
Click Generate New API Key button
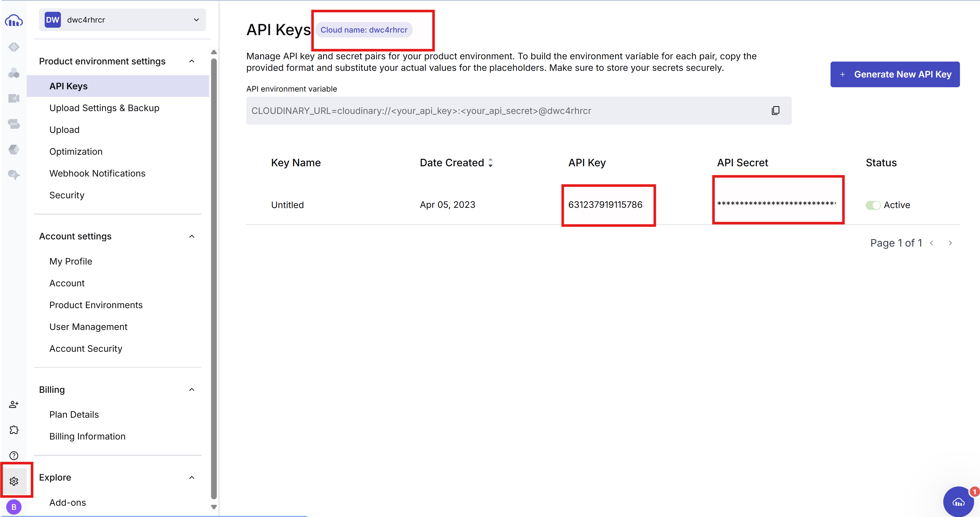coord(895,74)
